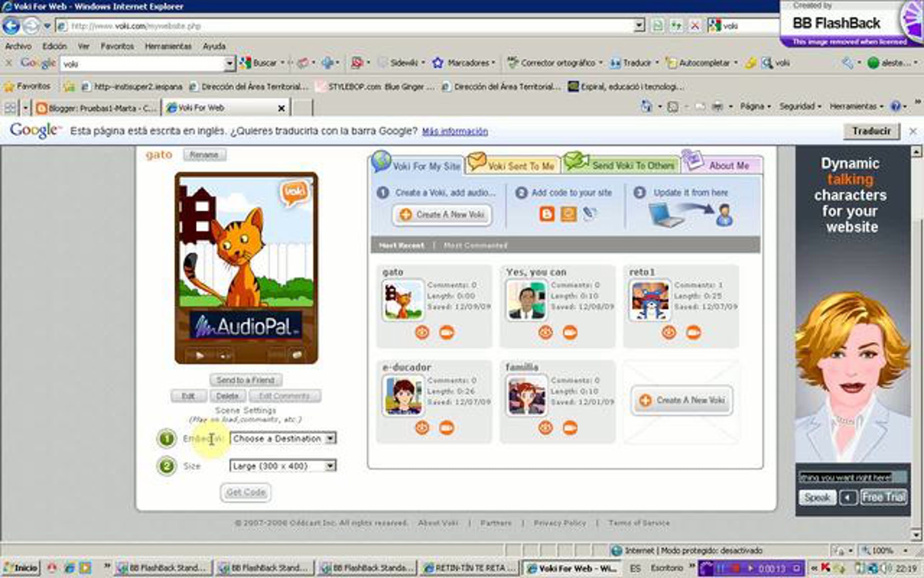
Task: Click the camera icon on e-ducador card
Action: coord(447,428)
